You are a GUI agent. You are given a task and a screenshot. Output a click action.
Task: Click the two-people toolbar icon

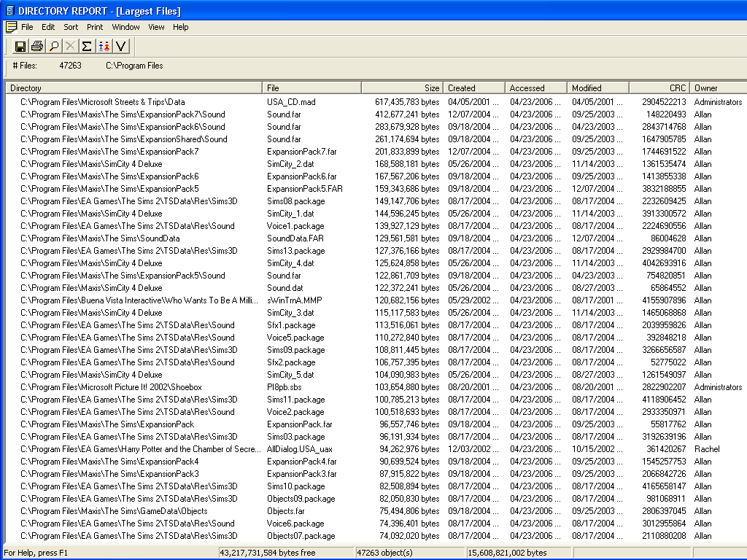pyautogui.click(x=104, y=46)
